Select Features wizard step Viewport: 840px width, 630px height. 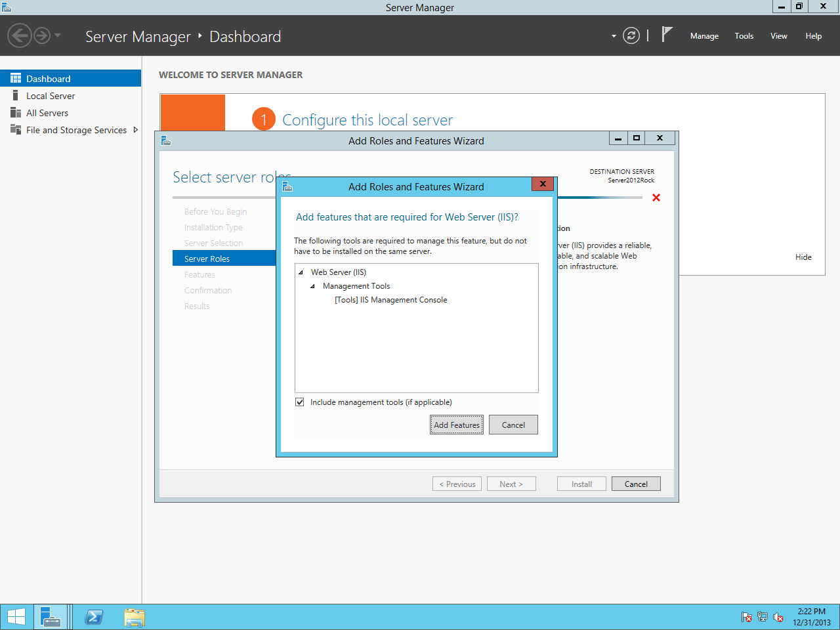(199, 275)
